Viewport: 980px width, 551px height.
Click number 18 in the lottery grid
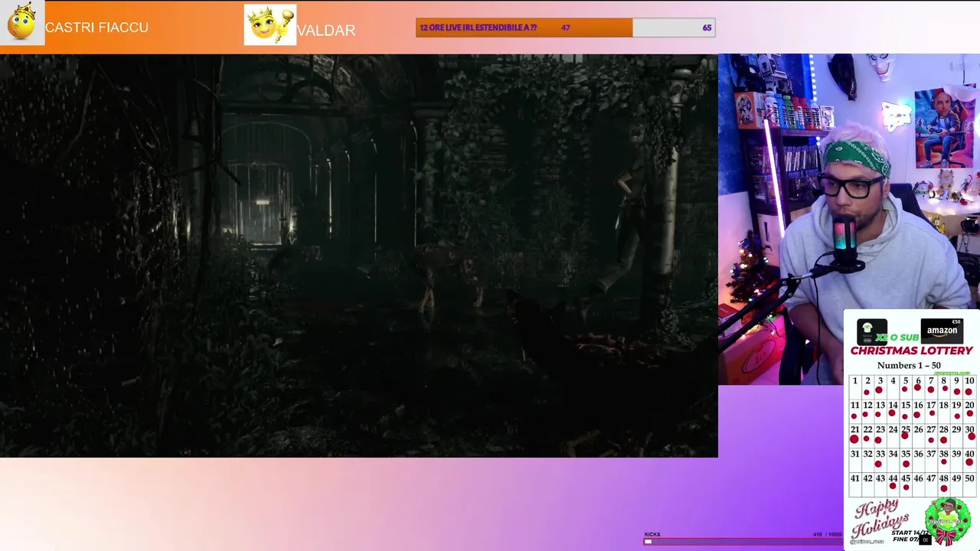pos(943,406)
